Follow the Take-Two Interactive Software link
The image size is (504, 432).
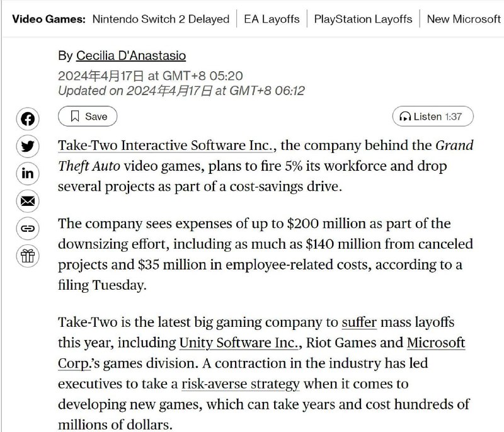pos(163,145)
